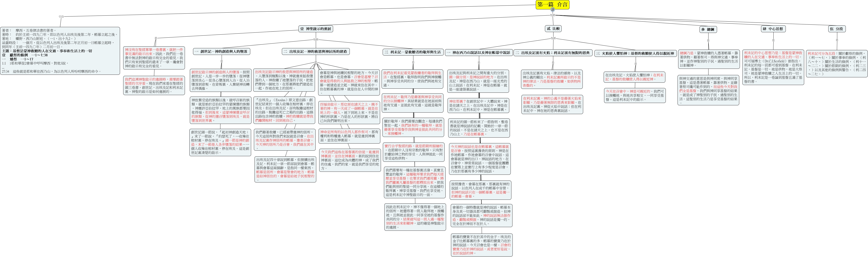Select the box beginning 創世記啟示神的創造與人的墮落

pos(221,80)
